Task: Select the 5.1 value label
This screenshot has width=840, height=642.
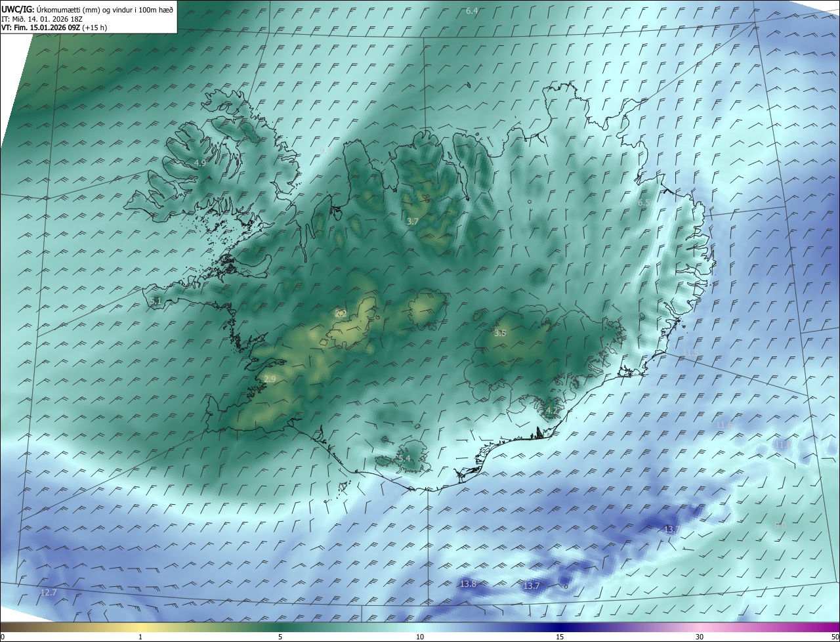Action: pyautogui.click(x=156, y=301)
